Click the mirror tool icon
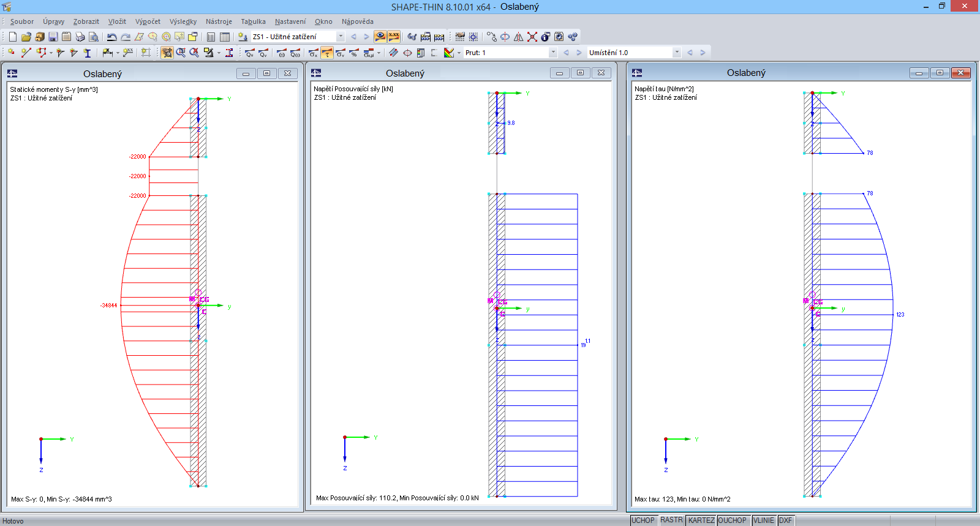980x526 pixels. (x=519, y=37)
